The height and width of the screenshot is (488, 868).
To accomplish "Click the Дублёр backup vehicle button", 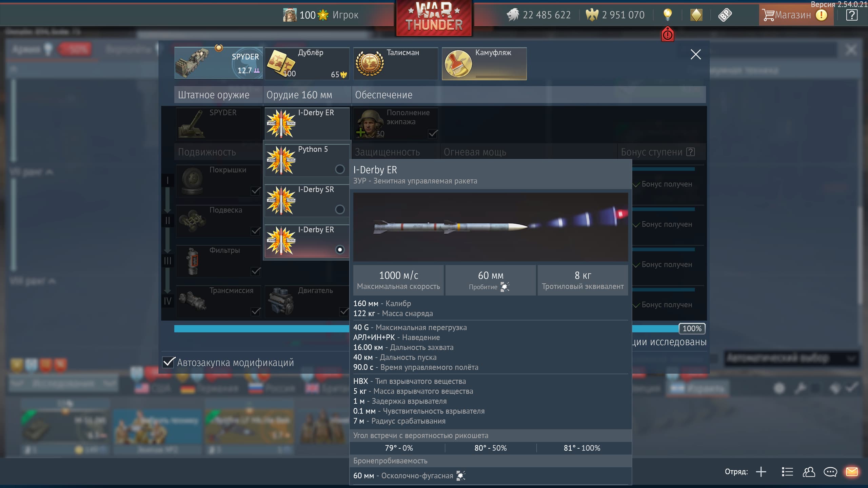I will [x=307, y=63].
